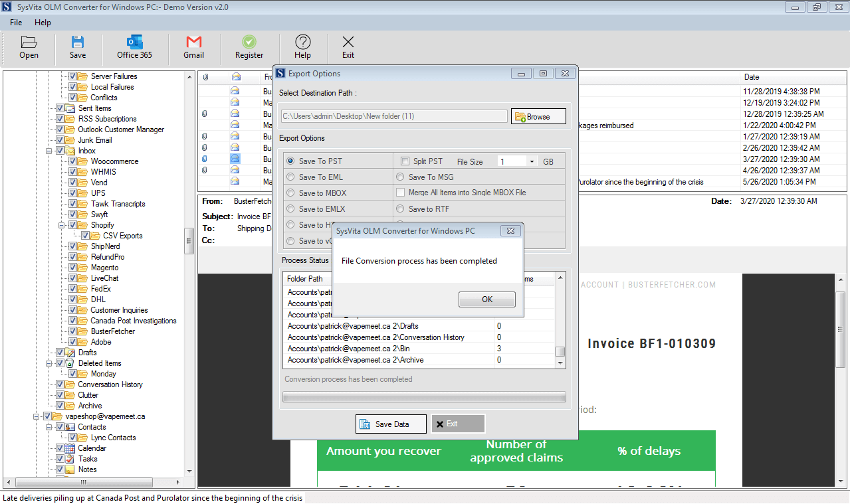Viewport: 850px width, 504px height.
Task: Click the highlighted envelope icon in 3/27/2020 row
Action: 235,159
